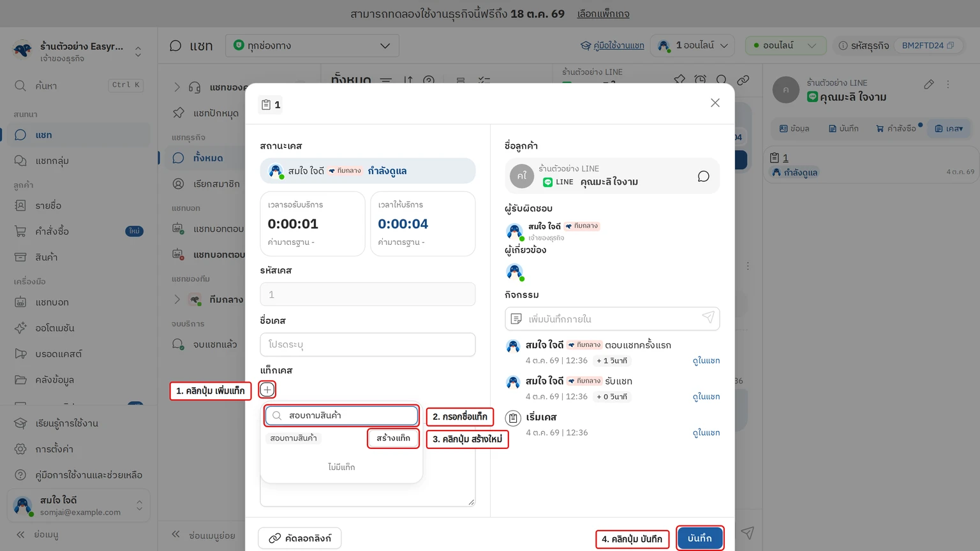Click the เพิ่มบันทึกภายใน internal note field
Screen dimensions: 980x551
612,319
